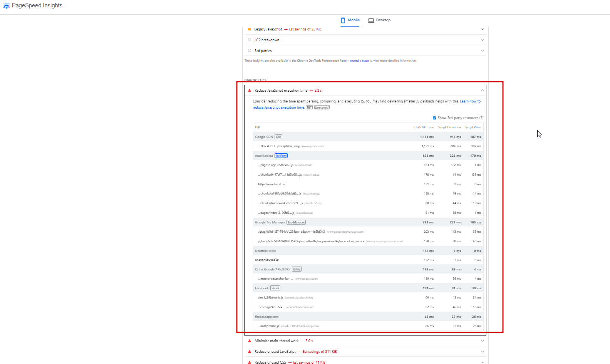Click orange square icon beside Legacy JavaScript

(249, 29)
